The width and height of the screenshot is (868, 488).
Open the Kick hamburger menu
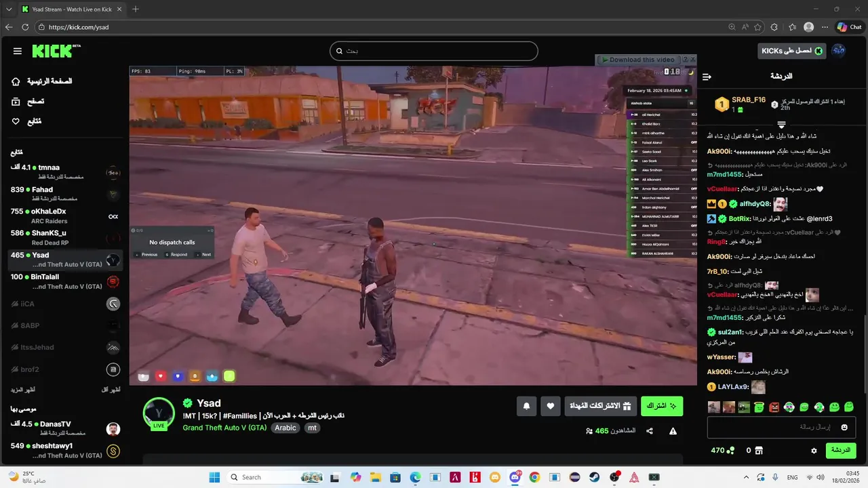[x=18, y=51]
